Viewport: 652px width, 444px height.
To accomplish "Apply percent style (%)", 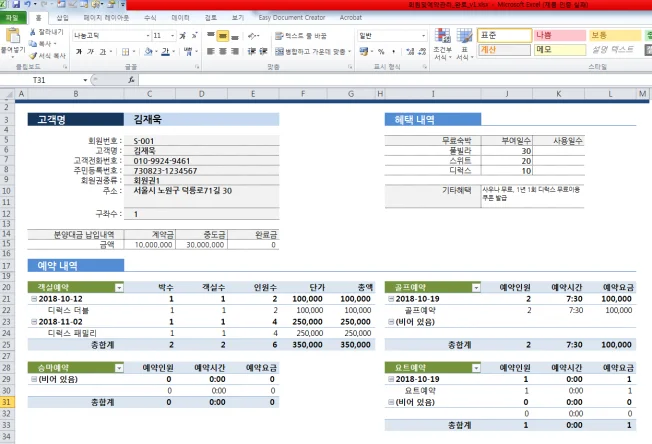I will point(381,52).
